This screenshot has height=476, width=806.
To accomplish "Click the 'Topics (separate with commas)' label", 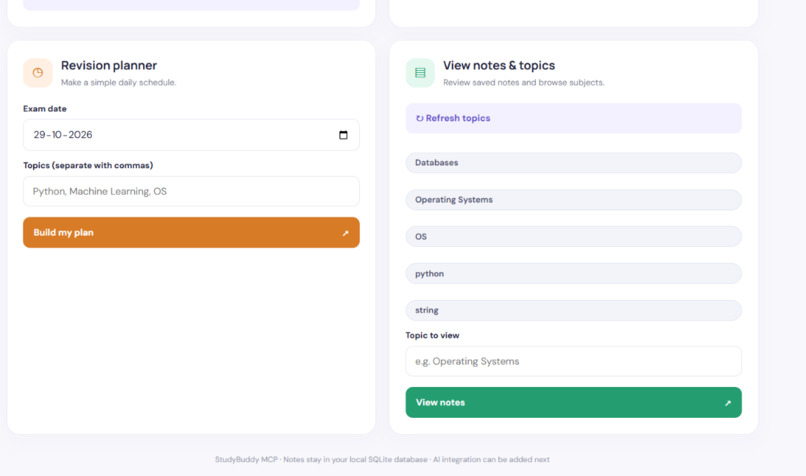I will tap(88, 166).
